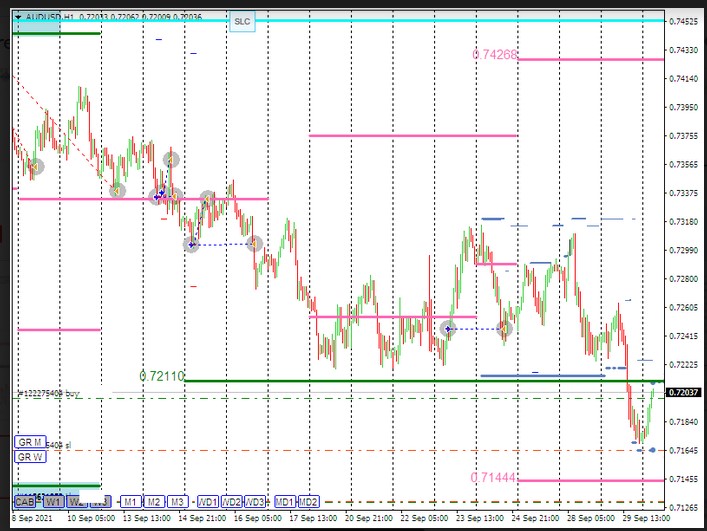Click the M3 button
The height and width of the screenshot is (531, 707).
[177, 501]
